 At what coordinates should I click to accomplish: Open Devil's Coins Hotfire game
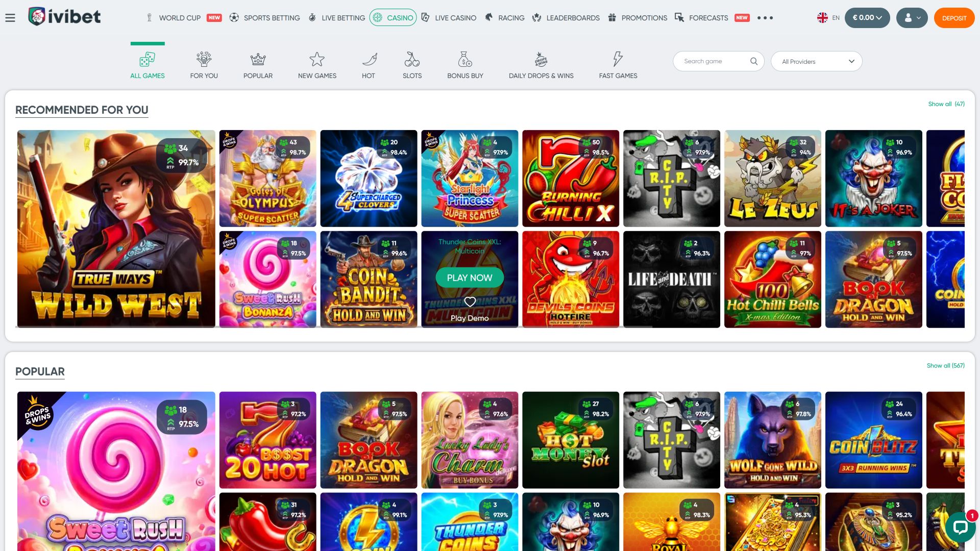pyautogui.click(x=571, y=280)
